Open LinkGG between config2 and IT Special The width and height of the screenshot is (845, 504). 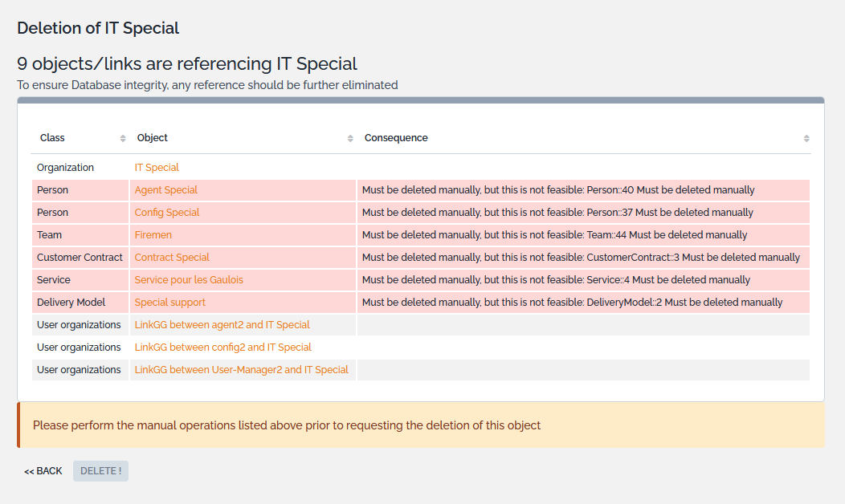223,347
